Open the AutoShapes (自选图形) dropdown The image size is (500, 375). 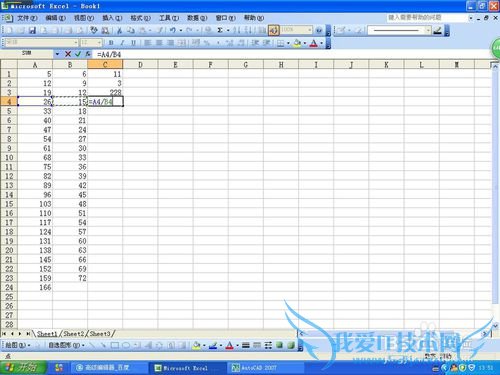[x=66, y=345]
